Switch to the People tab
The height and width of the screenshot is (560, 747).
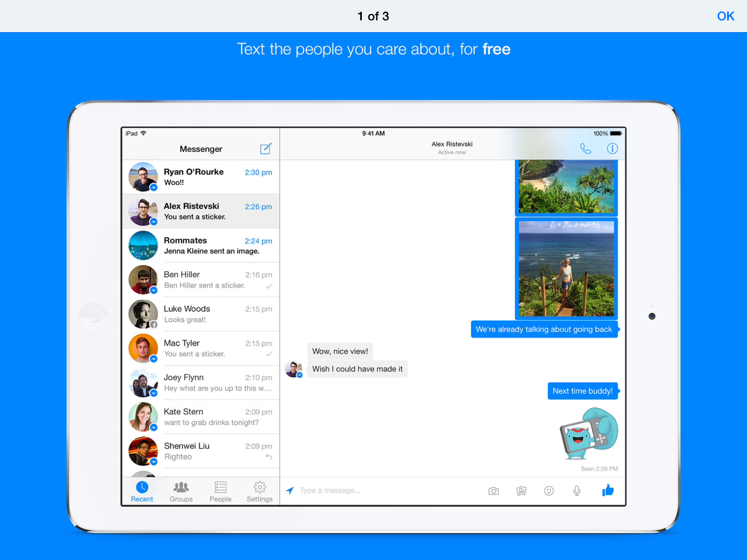[220, 492]
